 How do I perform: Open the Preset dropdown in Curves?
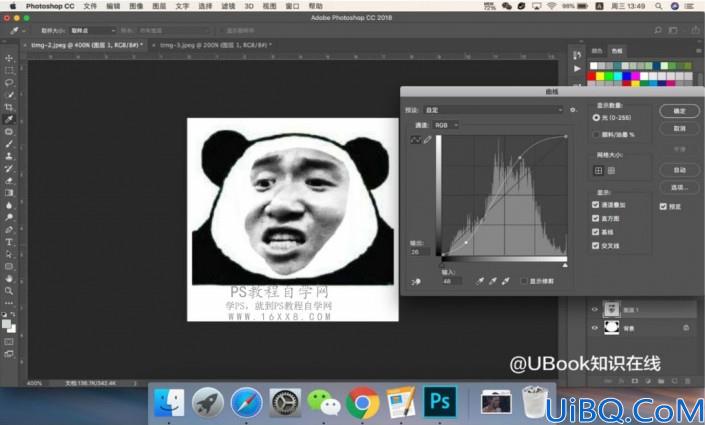click(x=493, y=110)
